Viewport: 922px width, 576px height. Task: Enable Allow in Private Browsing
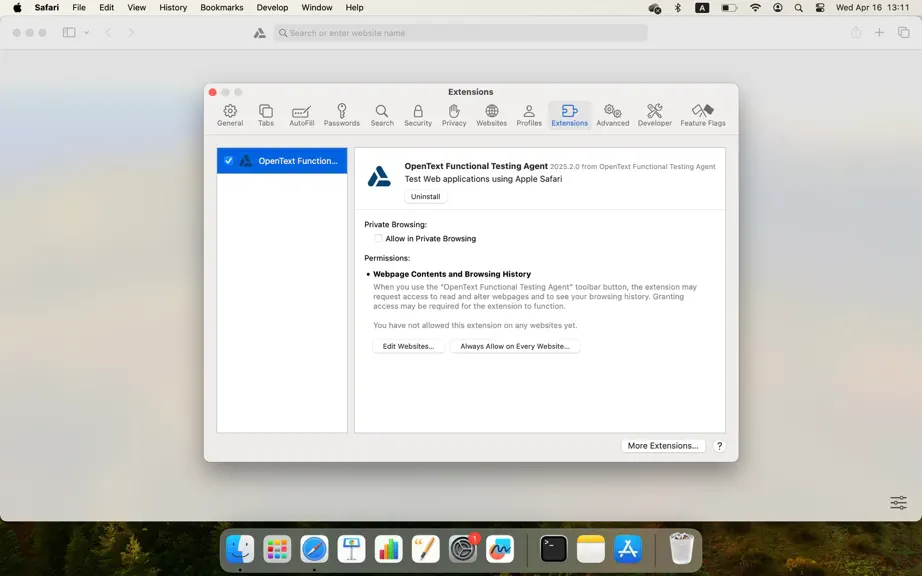(378, 238)
